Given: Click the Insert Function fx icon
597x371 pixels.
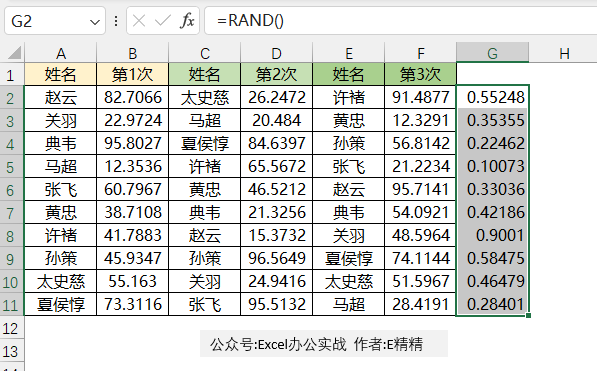Looking at the screenshot, I should 187,21.
